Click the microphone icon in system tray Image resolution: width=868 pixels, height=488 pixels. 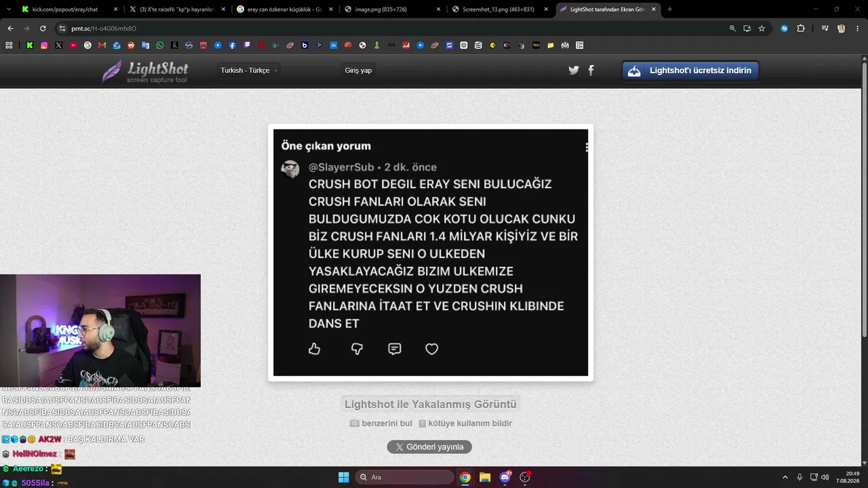tap(800, 477)
